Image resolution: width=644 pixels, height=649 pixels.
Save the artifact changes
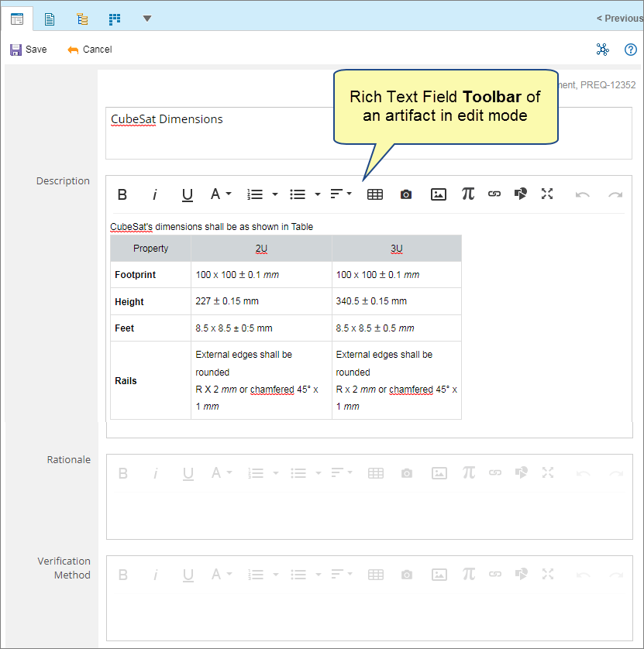tap(28, 50)
